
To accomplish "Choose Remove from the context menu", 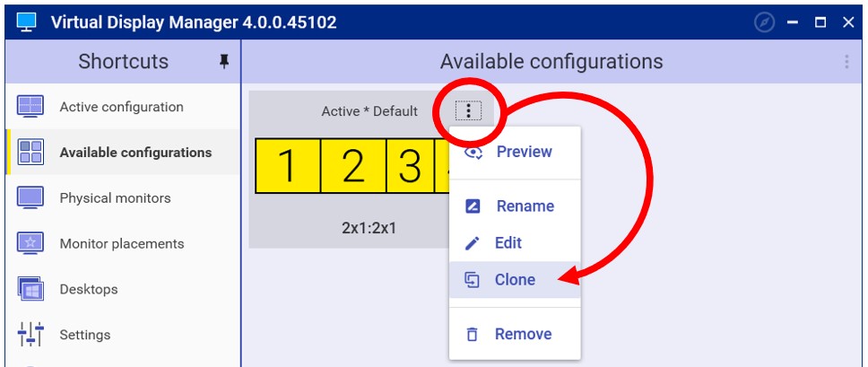I will pyautogui.click(x=515, y=334).
